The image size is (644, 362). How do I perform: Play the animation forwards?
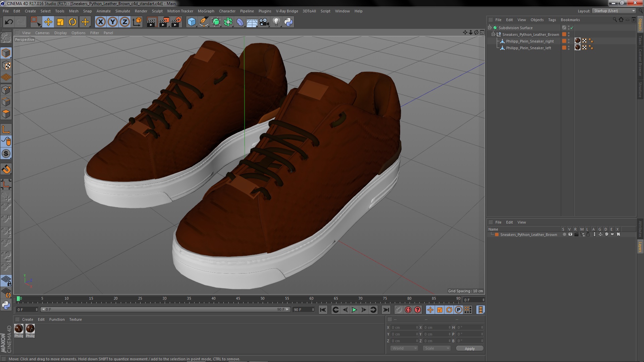coord(354,310)
